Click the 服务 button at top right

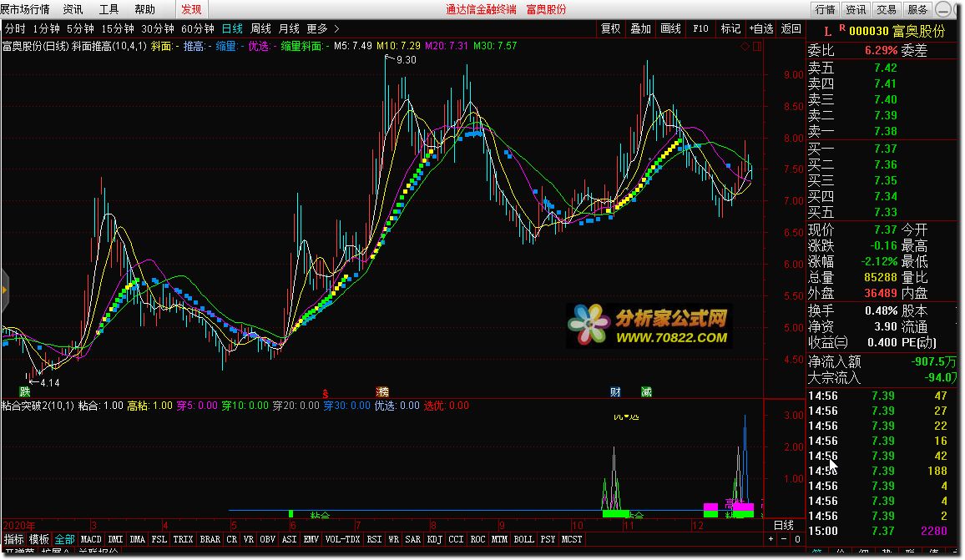tap(917, 9)
